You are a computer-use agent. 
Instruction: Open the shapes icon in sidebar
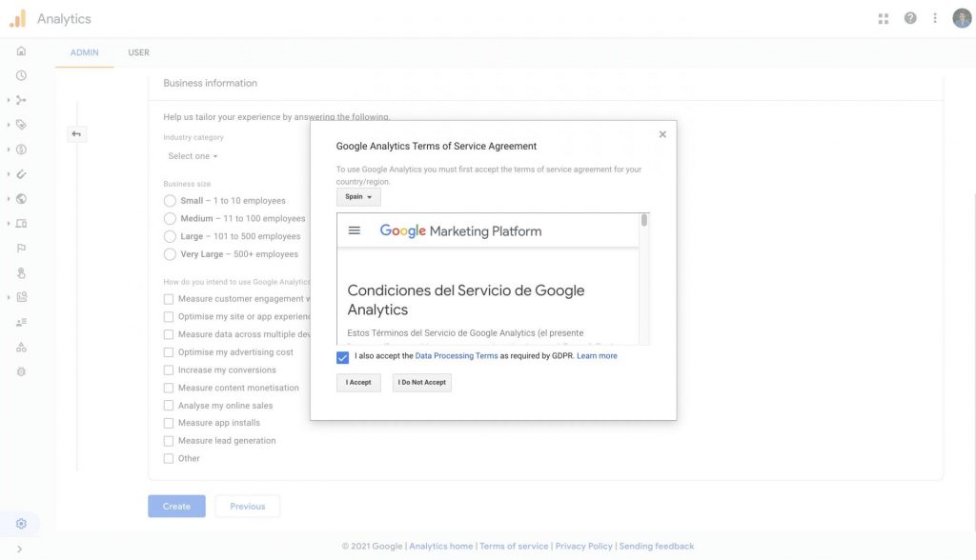click(x=21, y=348)
